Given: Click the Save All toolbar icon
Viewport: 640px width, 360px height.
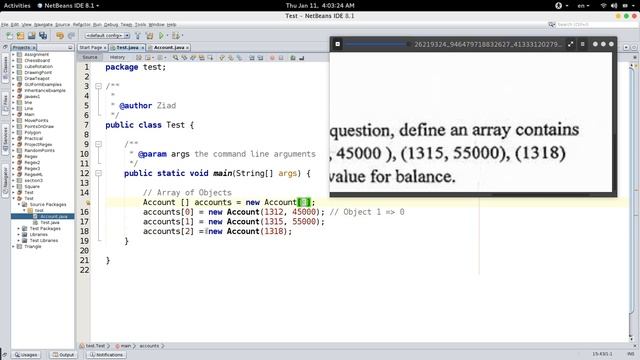Looking at the screenshot, I should click(43, 36).
